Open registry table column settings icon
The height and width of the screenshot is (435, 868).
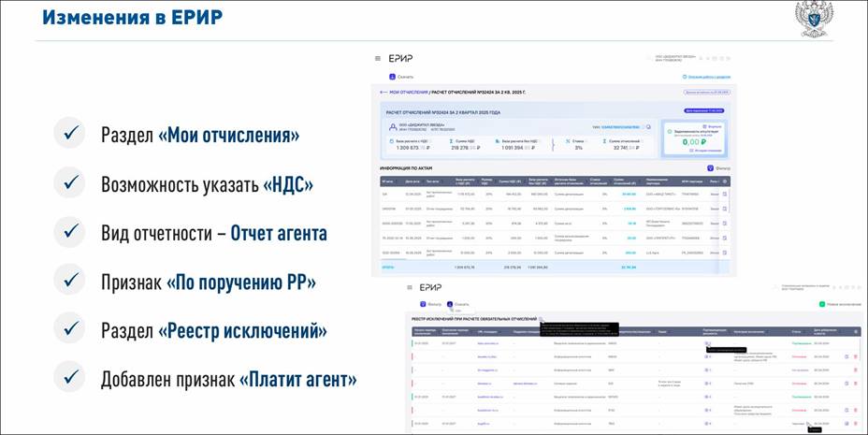point(856,332)
